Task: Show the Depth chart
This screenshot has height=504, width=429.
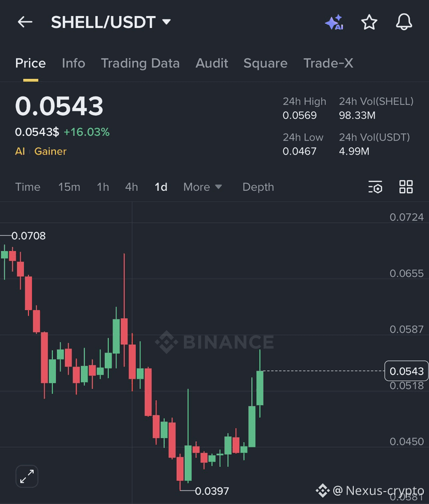Action: [x=258, y=187]
